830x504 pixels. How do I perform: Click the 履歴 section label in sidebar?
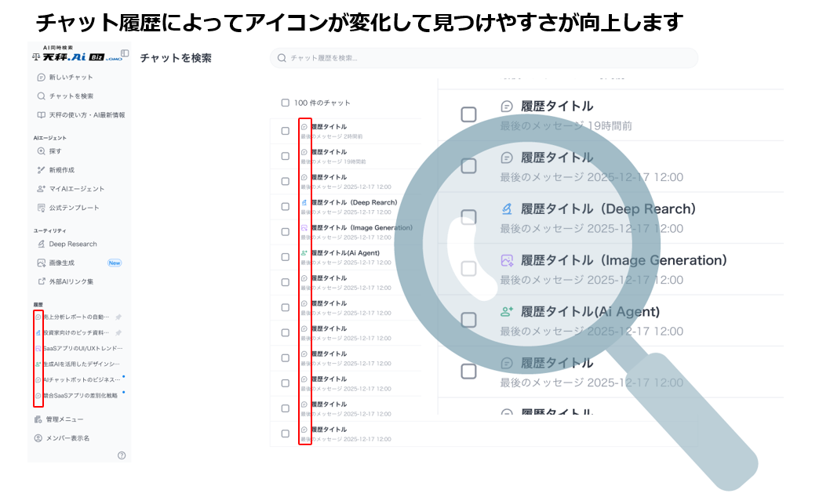(x=38, y=305)
